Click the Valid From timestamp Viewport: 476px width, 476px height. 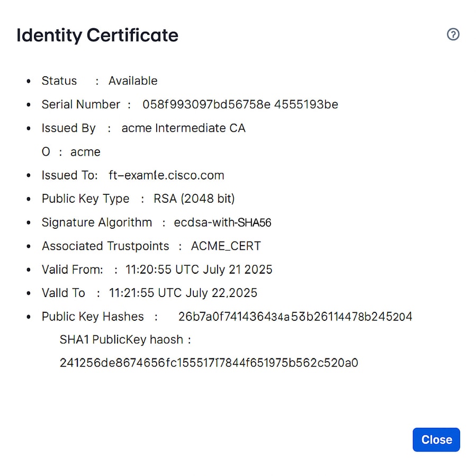click(199, 270)
